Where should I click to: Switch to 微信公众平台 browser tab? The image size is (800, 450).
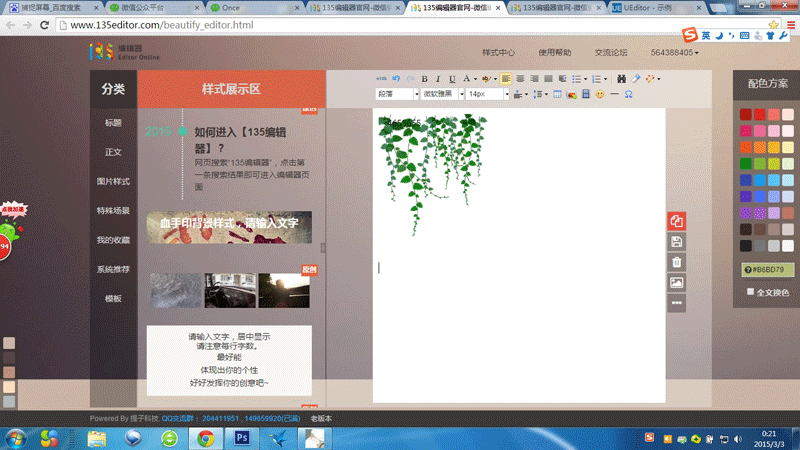pos(155,8)
